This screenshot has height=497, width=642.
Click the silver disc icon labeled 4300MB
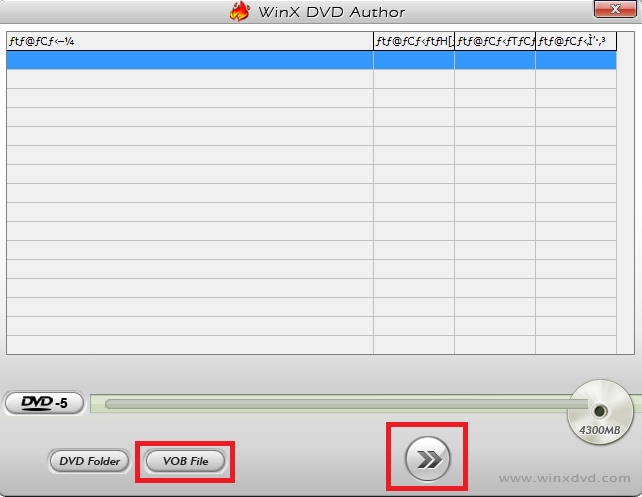pyautogui.click(x=600, y=412)
